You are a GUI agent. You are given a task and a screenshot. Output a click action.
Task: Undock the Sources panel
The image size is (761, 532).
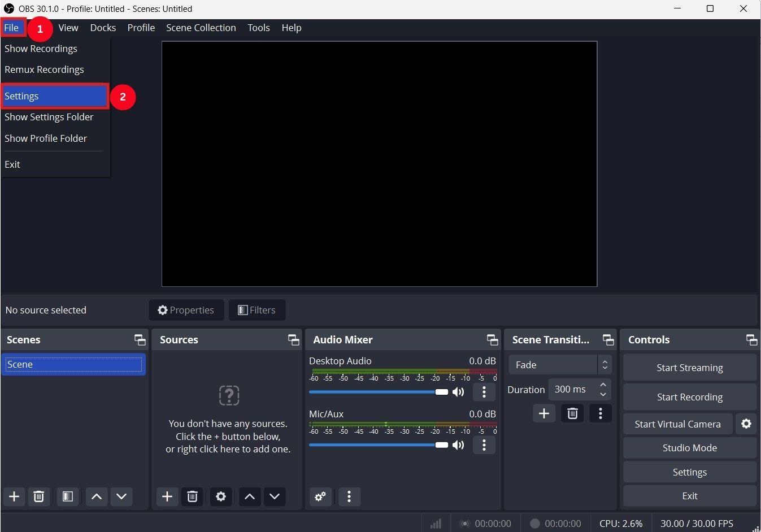pyautogui.click(x=293, y=339)
